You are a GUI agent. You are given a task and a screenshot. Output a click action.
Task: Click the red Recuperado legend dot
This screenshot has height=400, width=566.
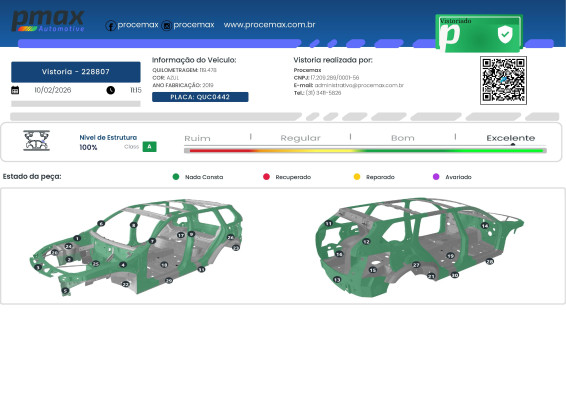pyautogui.click(x=266, y=177)
